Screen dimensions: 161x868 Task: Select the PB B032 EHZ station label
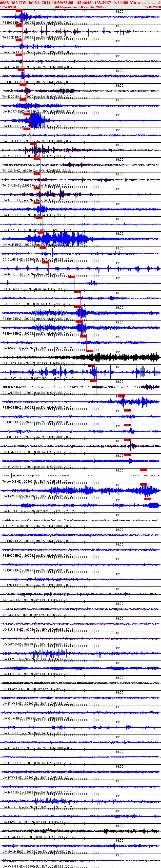pyautogui.click(x=37, y=82)
